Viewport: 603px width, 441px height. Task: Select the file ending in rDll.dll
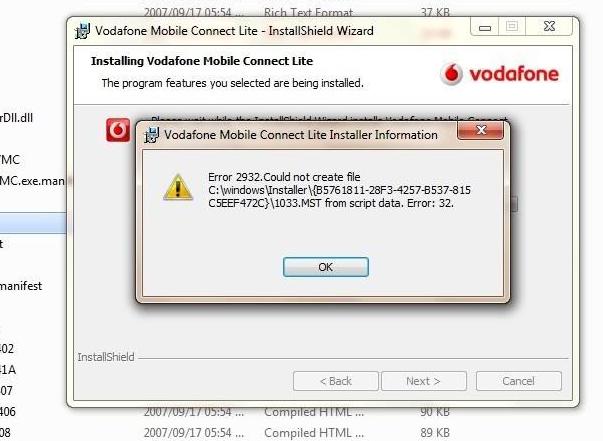17,118
